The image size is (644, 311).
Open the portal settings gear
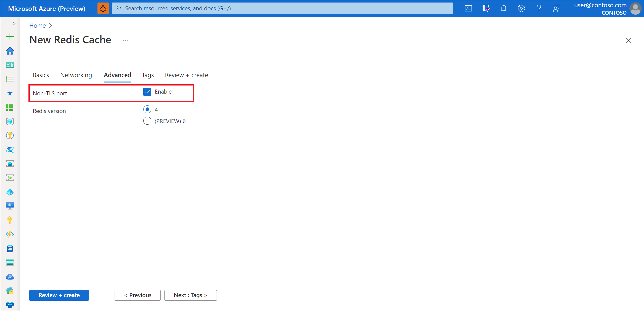click(521, 8)
